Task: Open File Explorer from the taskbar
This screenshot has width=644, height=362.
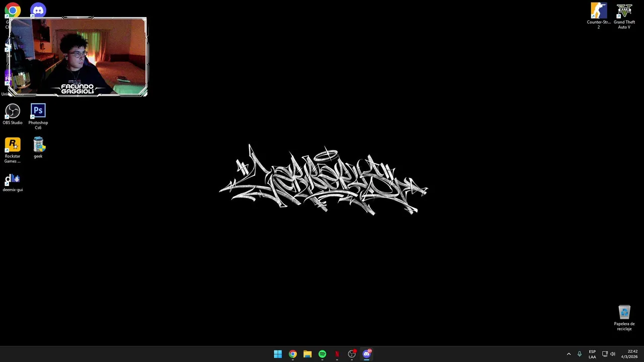Action: coord(307,354)
